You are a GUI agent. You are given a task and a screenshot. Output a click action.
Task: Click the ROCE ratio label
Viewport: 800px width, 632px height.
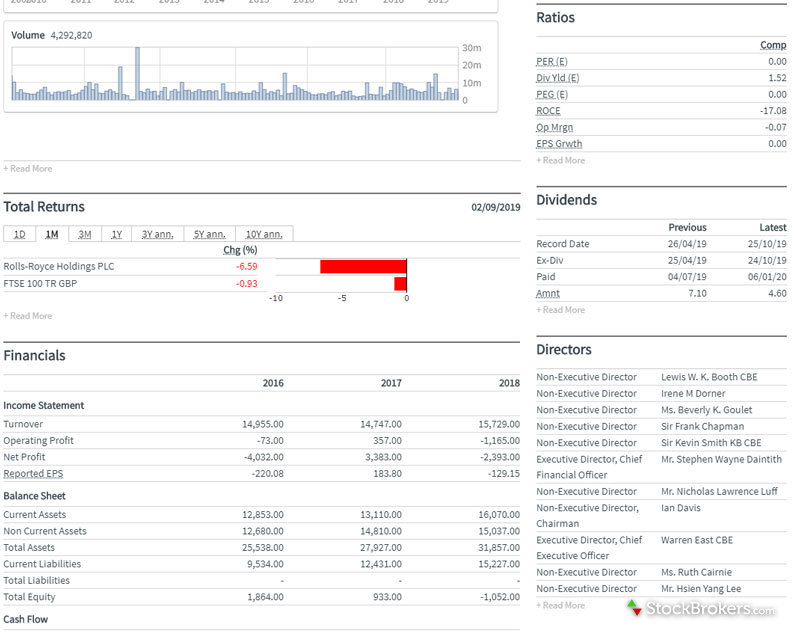tap(548, 111)
